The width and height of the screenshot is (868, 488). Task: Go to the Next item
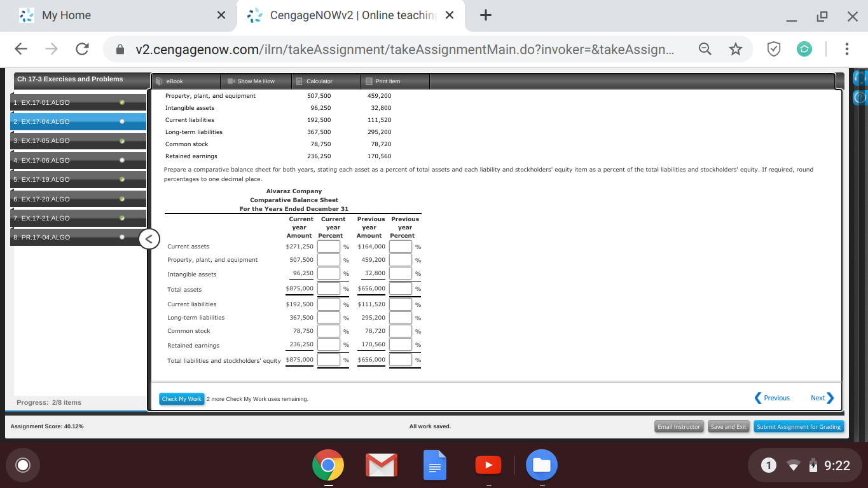(822, 398)
